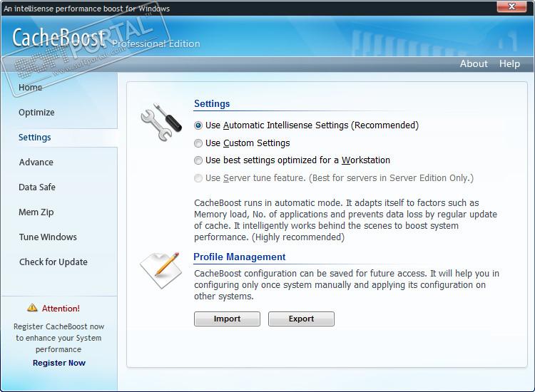Open the Data Safe section
Screen dimensions: 535x392
pyautogui.click(x=37, y=187)
